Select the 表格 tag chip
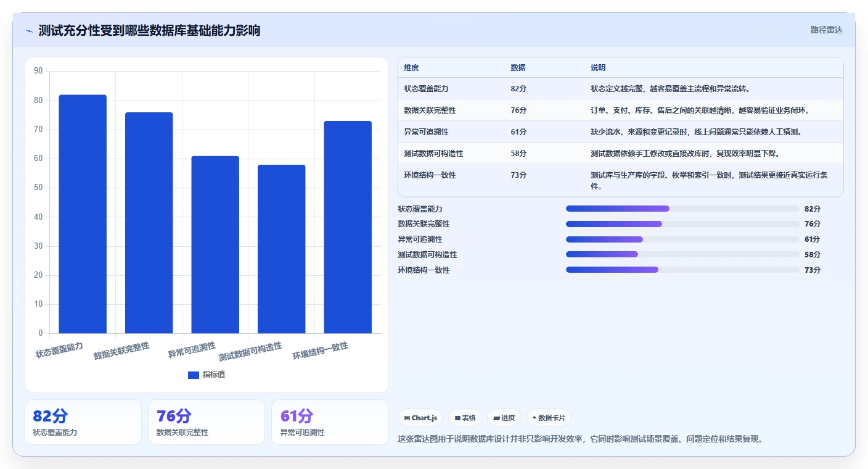This screenshot has height=469, width=868. [x=465, y=418]
